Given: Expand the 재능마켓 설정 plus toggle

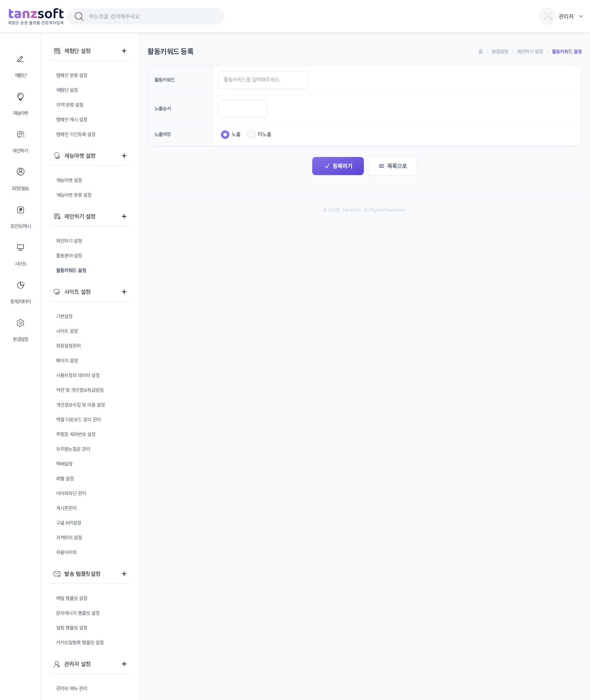Looking at the screenshot, I should 124,156.
